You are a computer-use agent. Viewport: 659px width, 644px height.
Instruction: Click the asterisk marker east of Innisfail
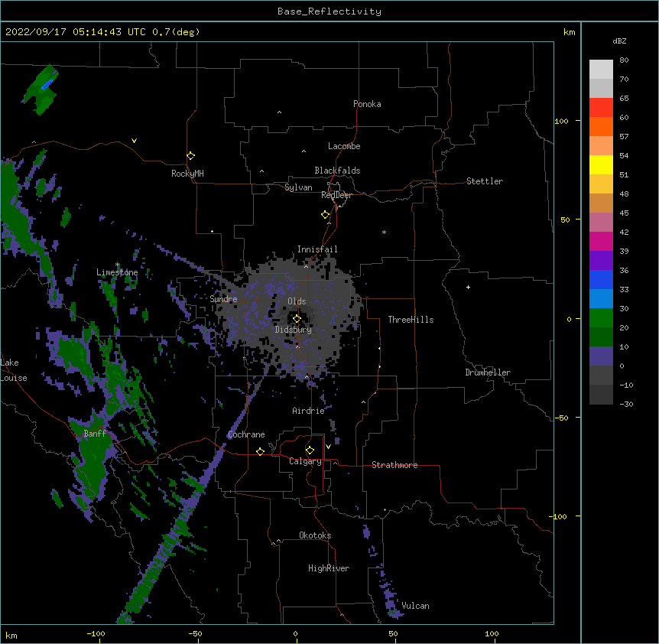[x=384, y=232]
